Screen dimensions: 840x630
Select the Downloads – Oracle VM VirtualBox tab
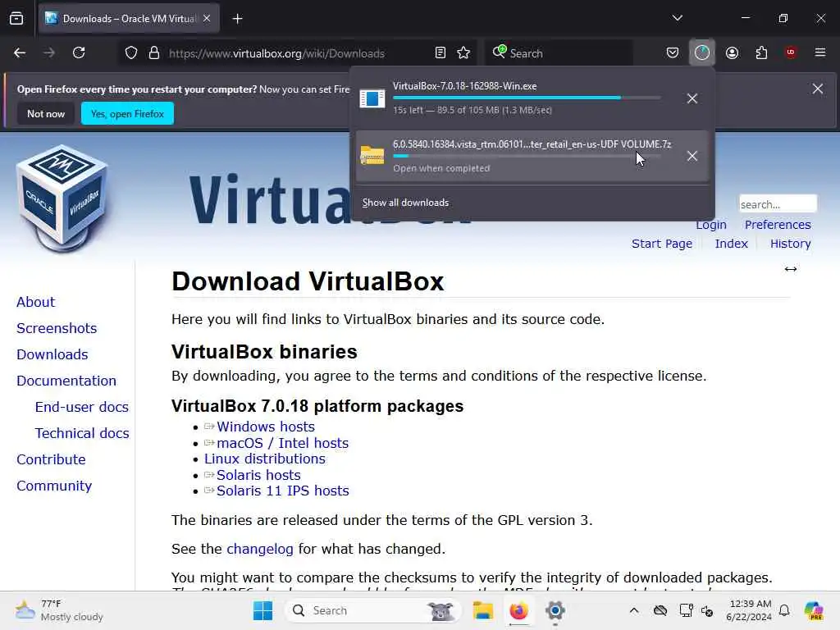(129, 19)
